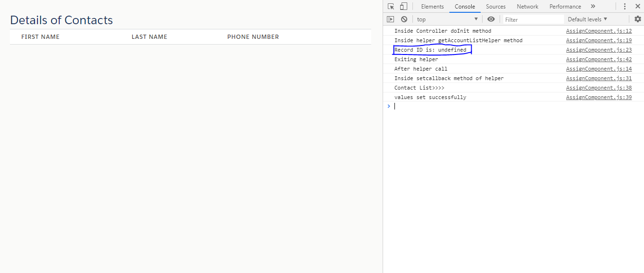Image resolution: width=644 pixels, height=273 pixels.
Task: Close the DevTools panel
Action: tap(637, 6)
